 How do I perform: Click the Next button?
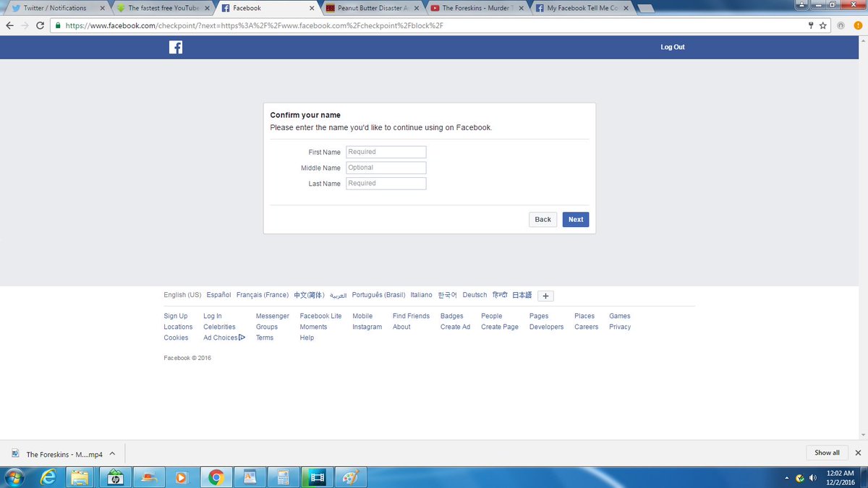tap(576, 220)
